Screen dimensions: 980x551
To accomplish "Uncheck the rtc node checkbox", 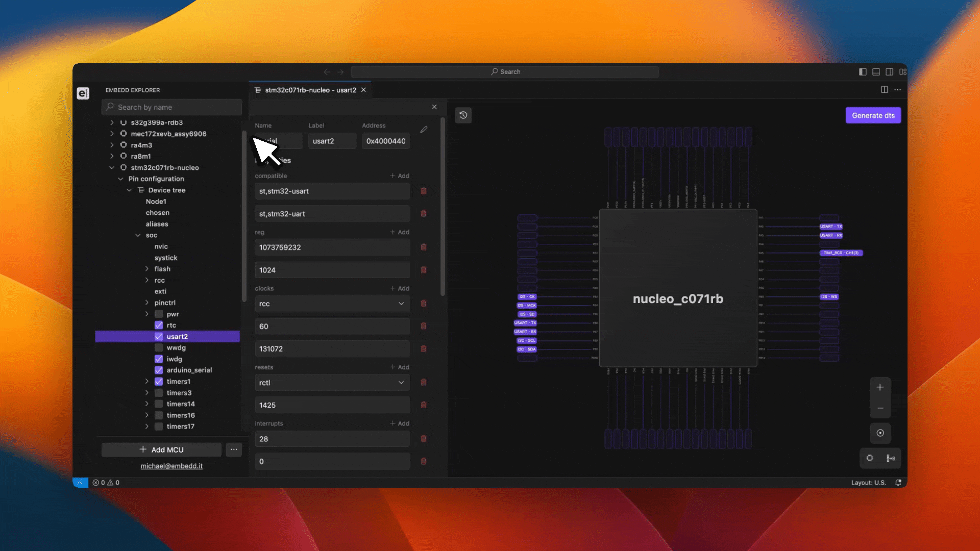I will [x=159, y=325].
